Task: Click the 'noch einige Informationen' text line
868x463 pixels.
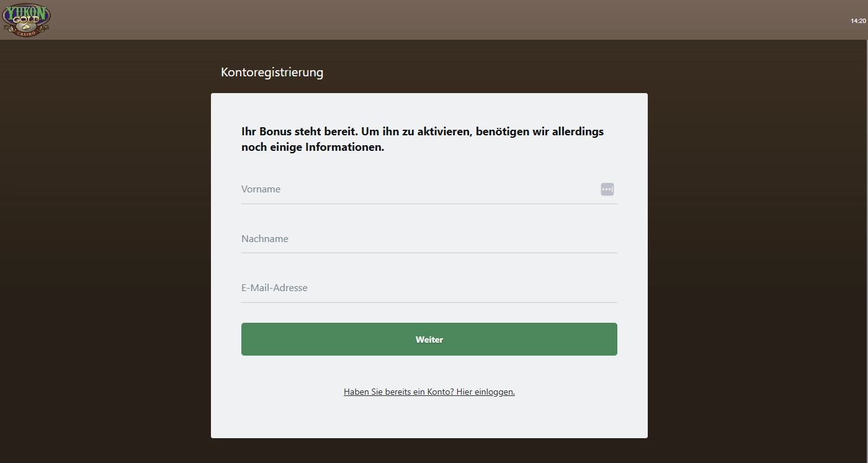Action: click(313, 148)
